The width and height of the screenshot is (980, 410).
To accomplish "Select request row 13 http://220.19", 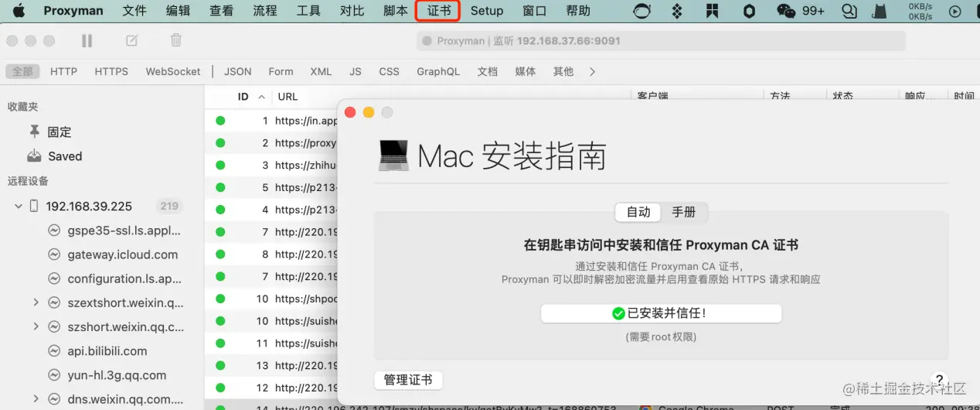I will tap(271, 365).
